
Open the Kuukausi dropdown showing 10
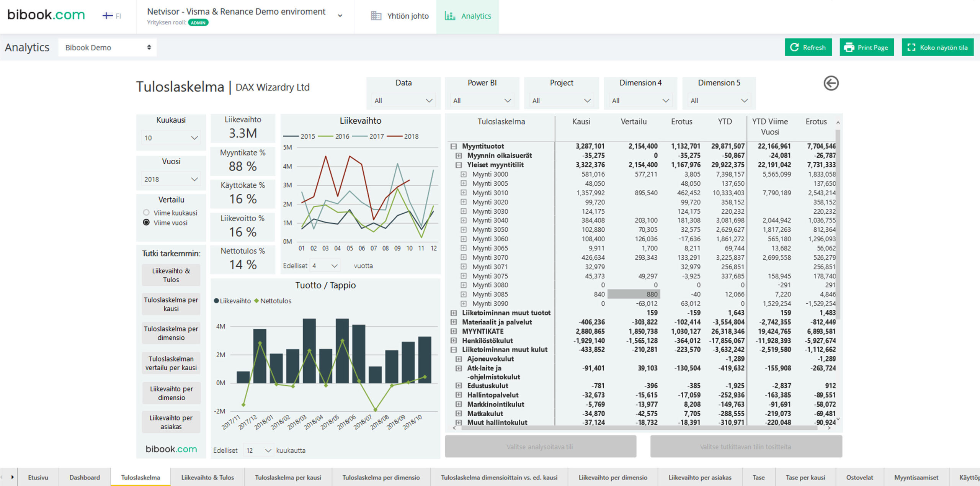pyautogui.click(x=171, y=138)
